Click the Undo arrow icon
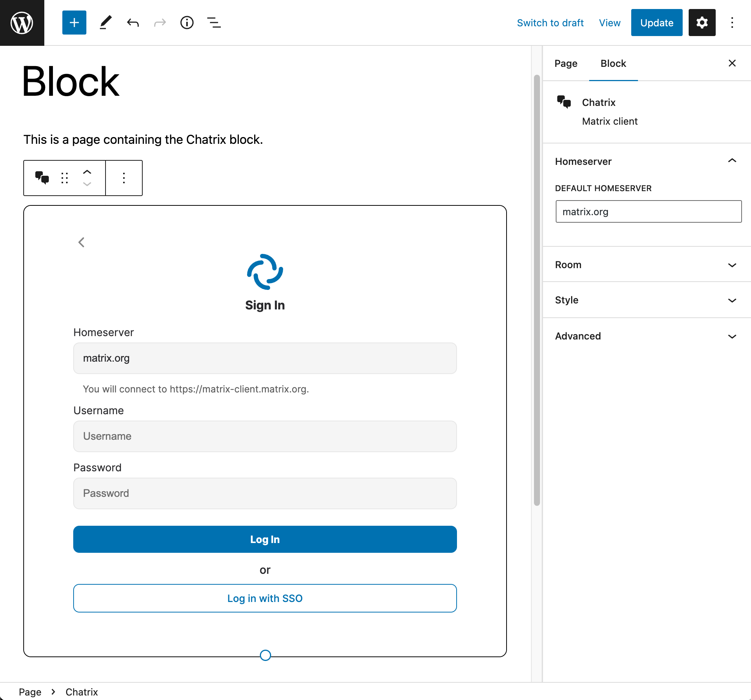This screenshot has height=700, width=751. tap(133, 23)
